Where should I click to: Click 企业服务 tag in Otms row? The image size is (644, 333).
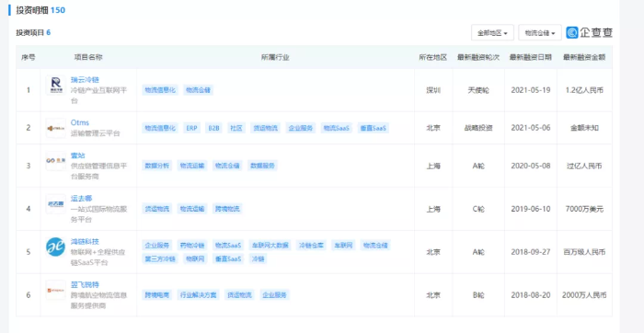tap(301, 128)
